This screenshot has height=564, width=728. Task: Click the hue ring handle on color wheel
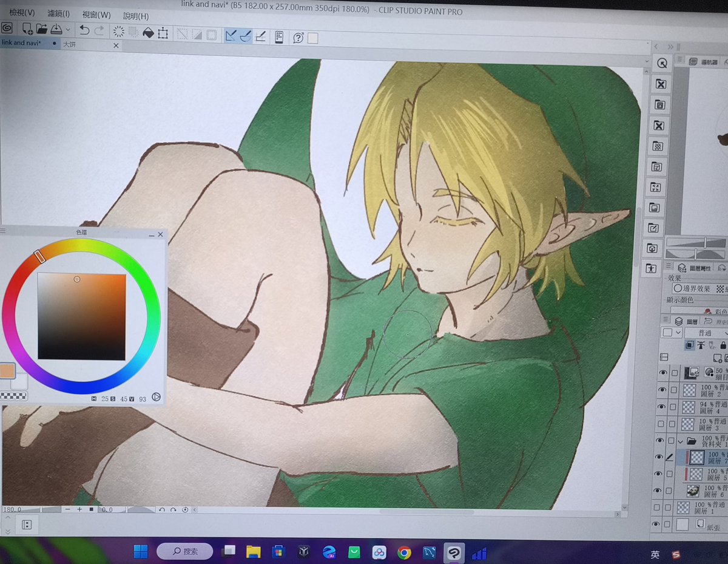coord(40,256)
